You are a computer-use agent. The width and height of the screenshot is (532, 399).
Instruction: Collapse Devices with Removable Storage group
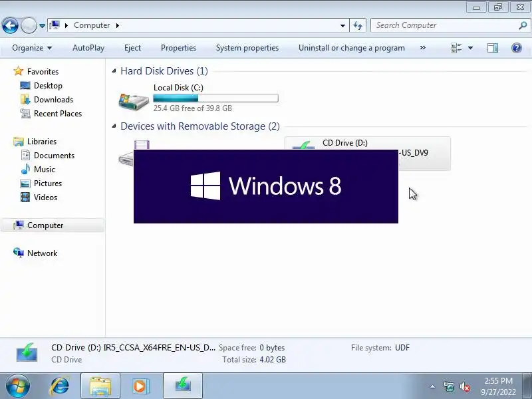pyautogui.click(x=114, y=126)
